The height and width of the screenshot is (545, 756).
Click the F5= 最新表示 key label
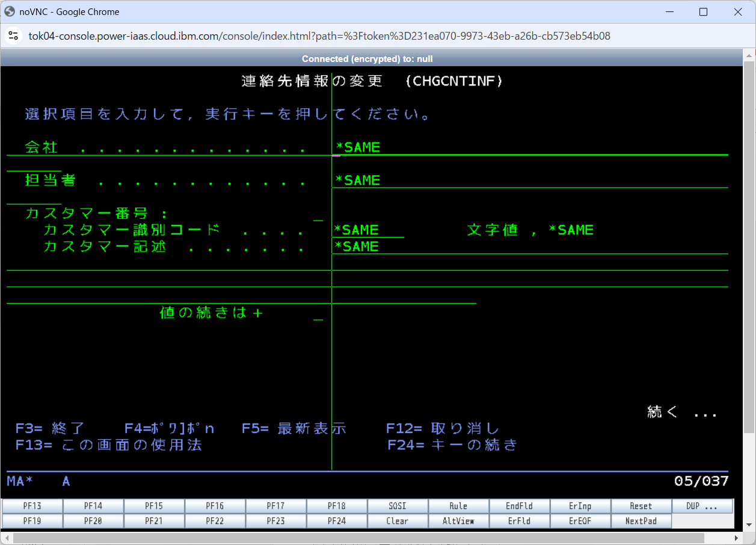(x=294, y=428)
